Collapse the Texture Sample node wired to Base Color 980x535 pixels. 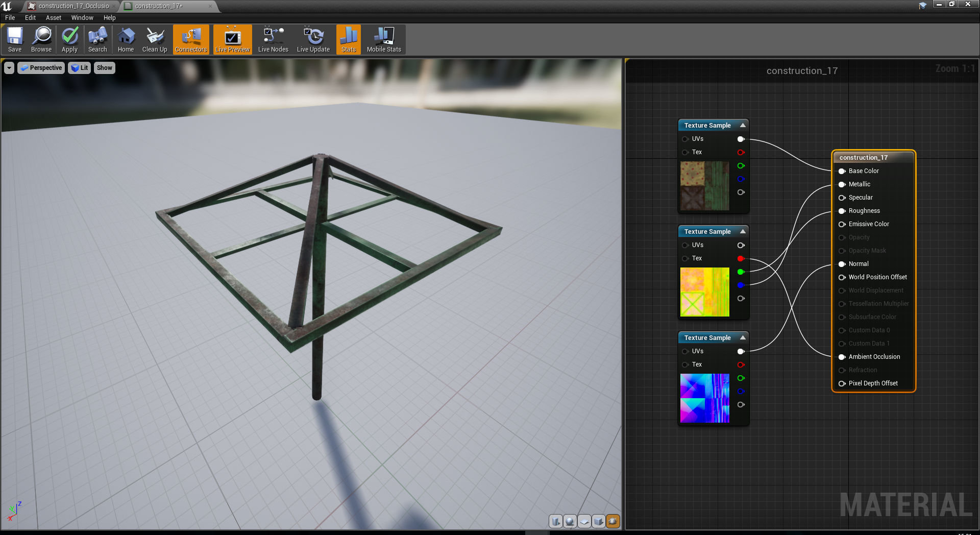click(x=743, y=125)
